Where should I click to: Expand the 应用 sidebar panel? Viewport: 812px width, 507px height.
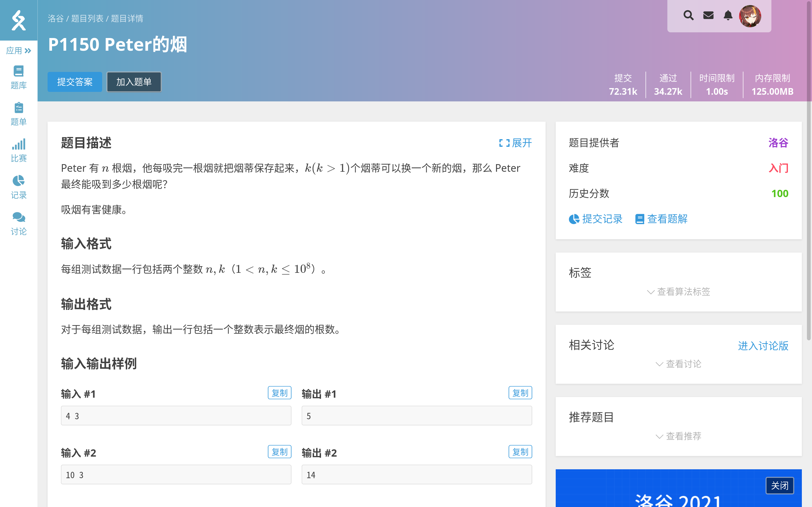(x=18, y=51)
